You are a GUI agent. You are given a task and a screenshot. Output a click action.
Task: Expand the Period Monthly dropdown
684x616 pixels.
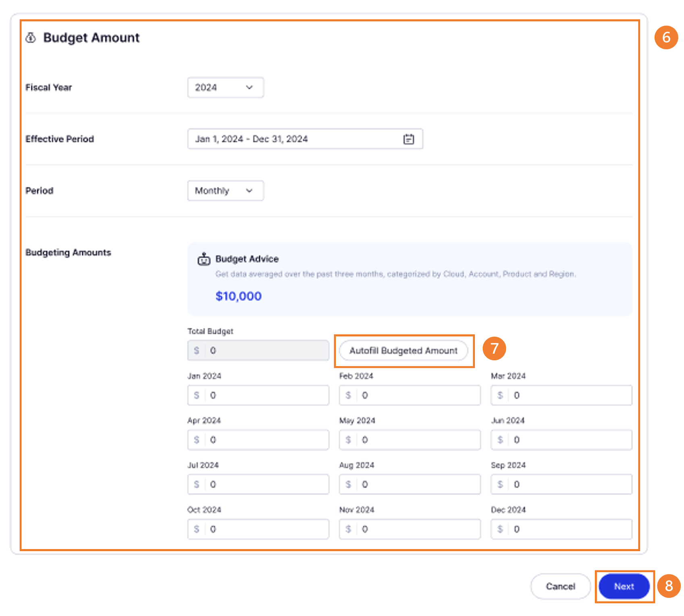[x=225, y=191]
